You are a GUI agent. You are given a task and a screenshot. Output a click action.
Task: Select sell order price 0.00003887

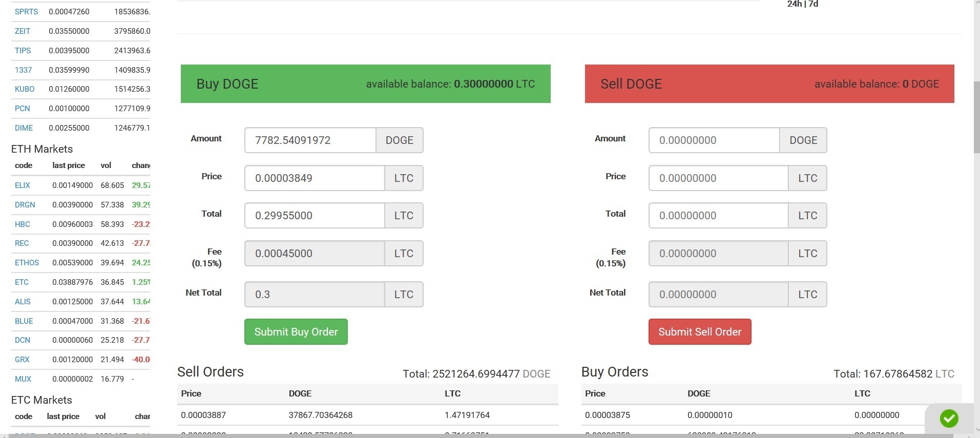203,414
